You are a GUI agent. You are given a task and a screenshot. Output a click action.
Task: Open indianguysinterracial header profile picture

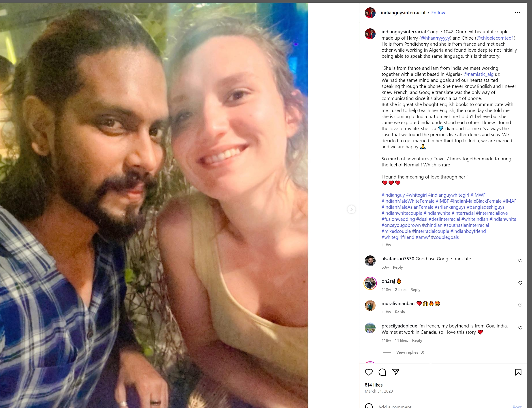370,13
